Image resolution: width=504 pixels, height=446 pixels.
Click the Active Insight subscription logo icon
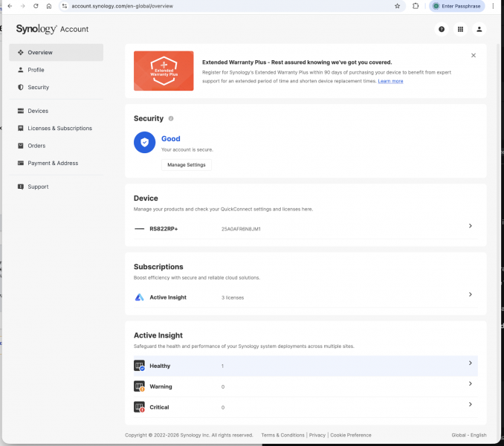click(x=139, y=297)
